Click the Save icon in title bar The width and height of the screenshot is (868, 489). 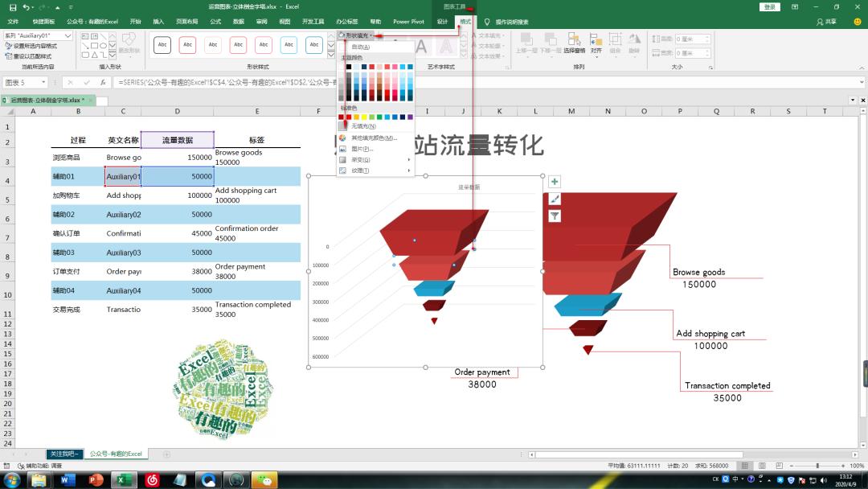pyautogui.click(x=12, y=7)
